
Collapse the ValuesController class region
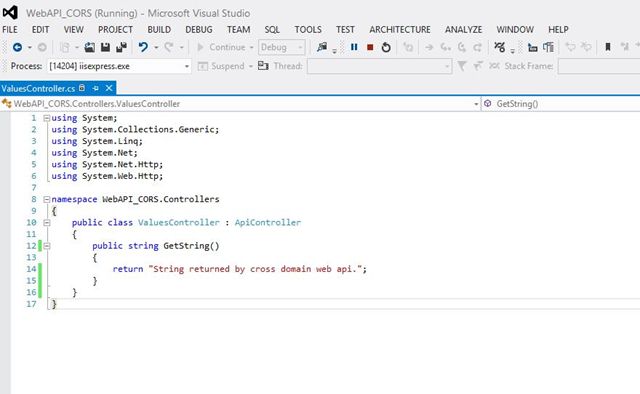(x=47, y=223)
